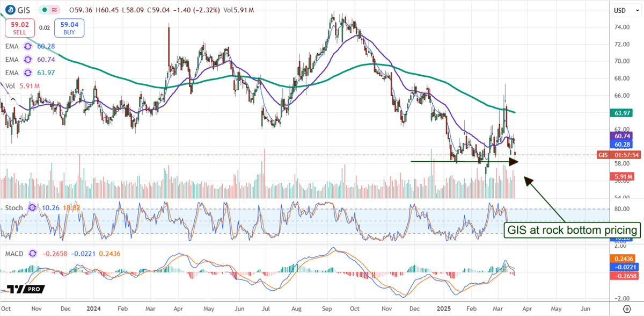Click the Stoch value 18.82
Image resolution: width=644 pixels, height=316 pixels.
point(71,207)
